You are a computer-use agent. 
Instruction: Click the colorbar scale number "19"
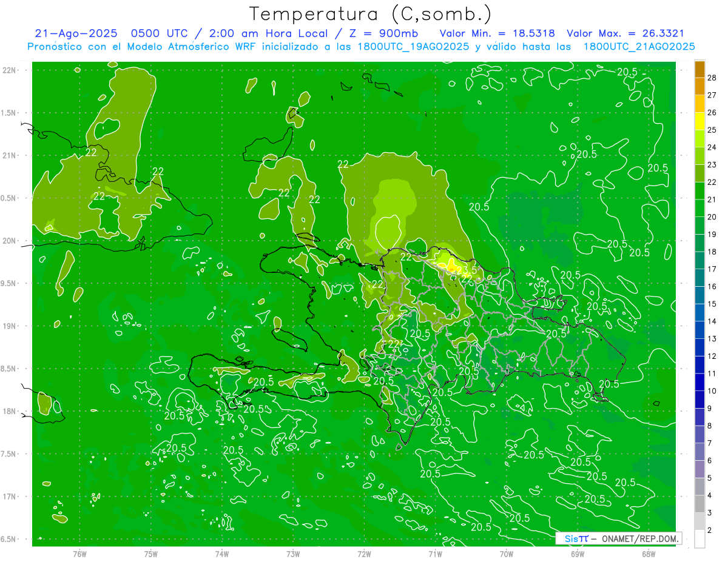(712, 234)
